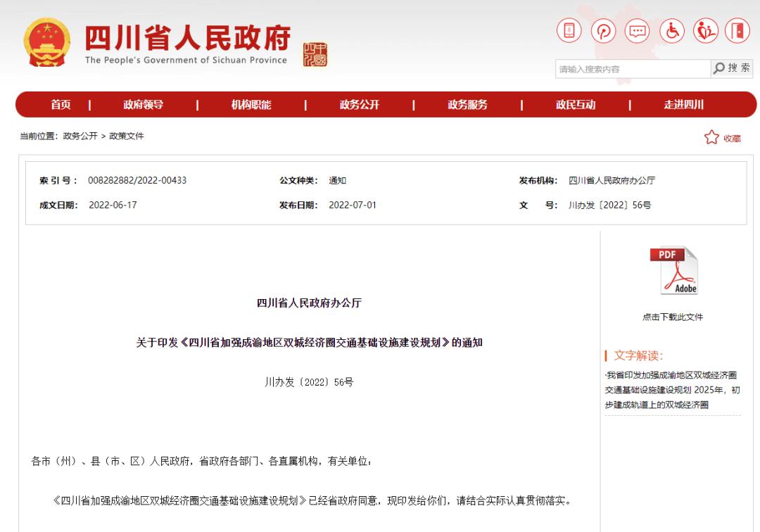760x532 pixels.
Task: Click the wheelchair accessibility icon
Action: (672, 31)
